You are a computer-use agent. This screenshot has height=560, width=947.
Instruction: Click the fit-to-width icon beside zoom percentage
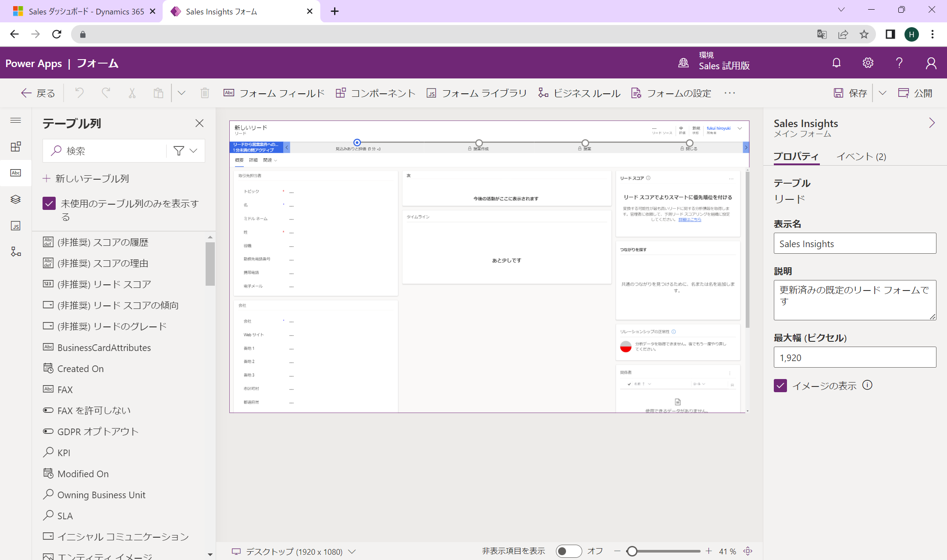click(x=748, y=551)
